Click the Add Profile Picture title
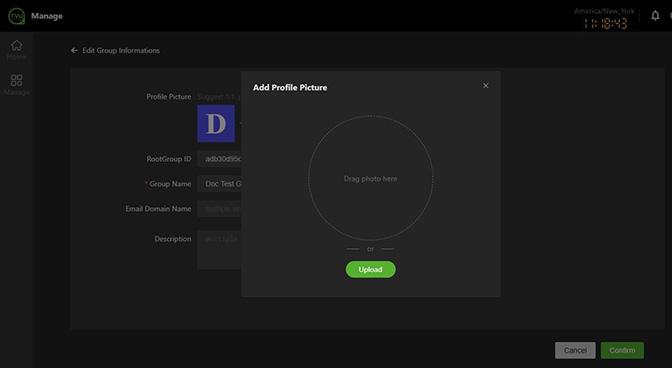Image resolution: width=672 pixels, height=368 pixels. pyautogui.click(x=290, y=87)
